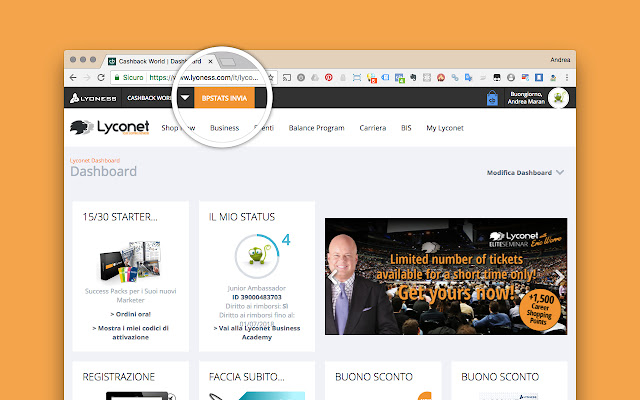This screenshot has height=400, width=640.
Task: Click the browser back arrow
Action: 73,77
